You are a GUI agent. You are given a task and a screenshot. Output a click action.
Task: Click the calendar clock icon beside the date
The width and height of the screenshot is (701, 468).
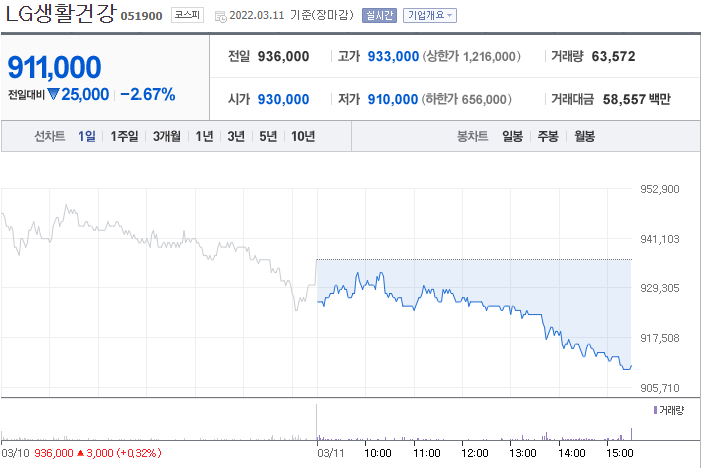(220, 17)
